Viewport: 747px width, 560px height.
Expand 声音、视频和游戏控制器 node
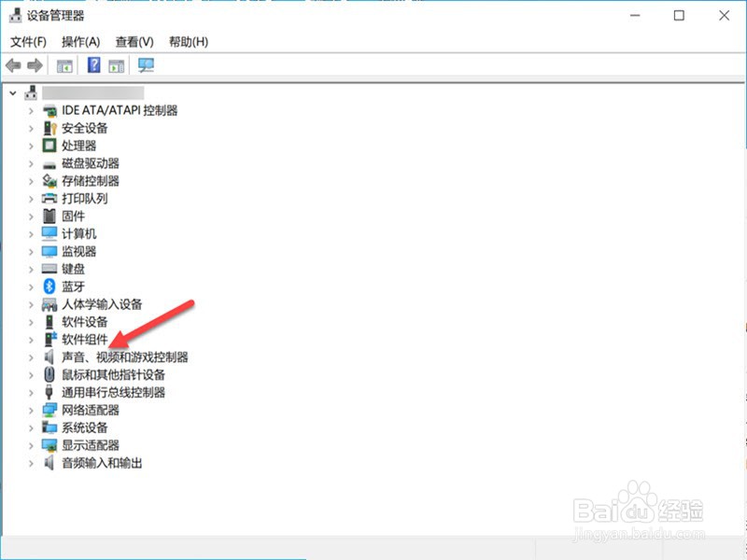point(32,357)
